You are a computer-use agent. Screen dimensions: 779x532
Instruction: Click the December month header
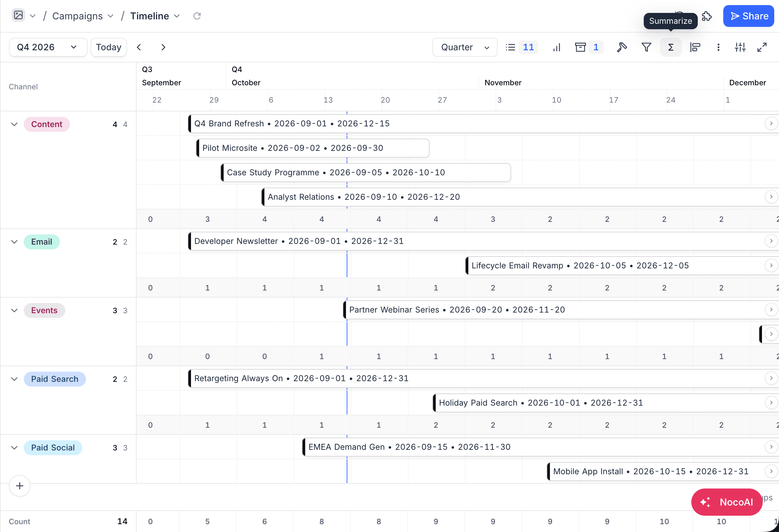pos(747,83)
